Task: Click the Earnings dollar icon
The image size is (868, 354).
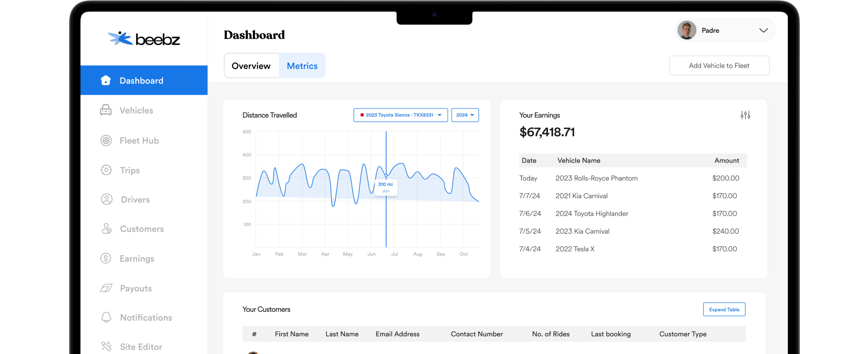Action: pos(106,258)
